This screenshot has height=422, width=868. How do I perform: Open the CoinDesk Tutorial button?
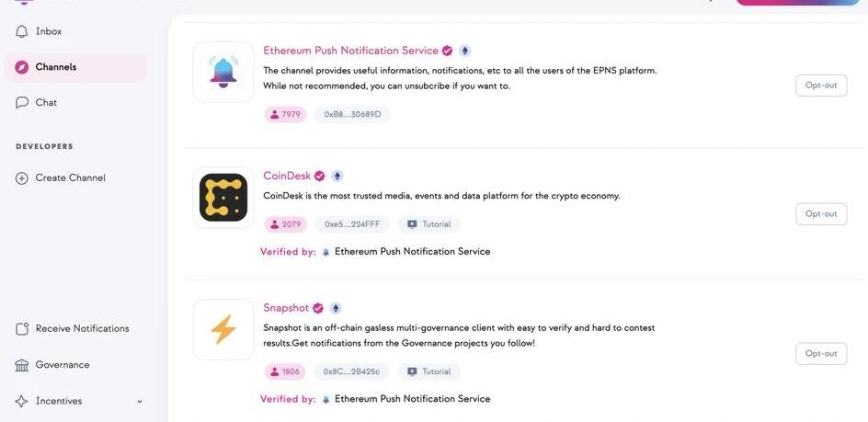429,224
